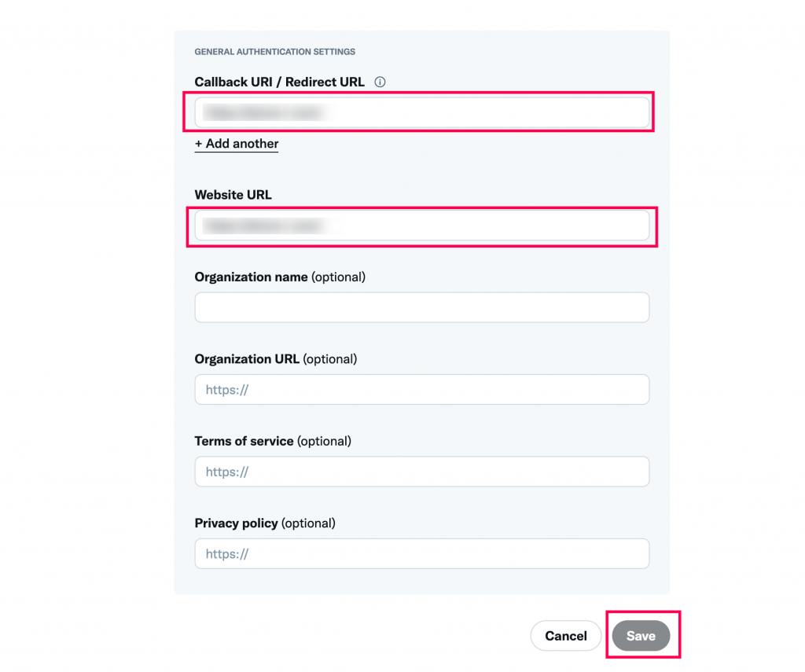
Task: Click the General Authentication Settings heading
Action: click(274, 52)
